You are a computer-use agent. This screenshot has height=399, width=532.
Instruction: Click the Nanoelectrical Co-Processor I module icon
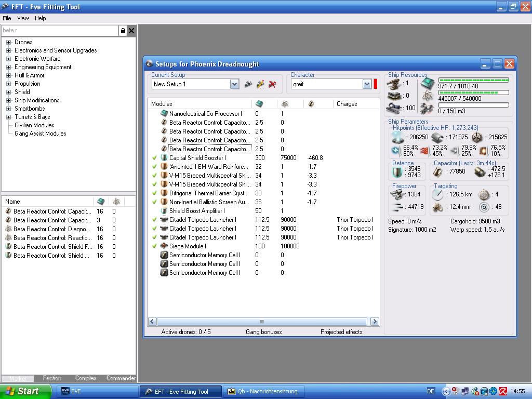click(x=164, y=113)
